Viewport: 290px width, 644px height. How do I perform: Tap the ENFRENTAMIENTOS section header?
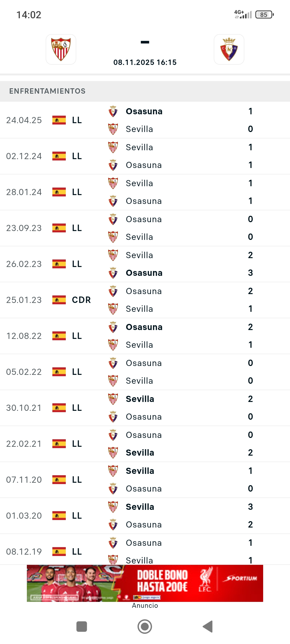click(48, 91)
